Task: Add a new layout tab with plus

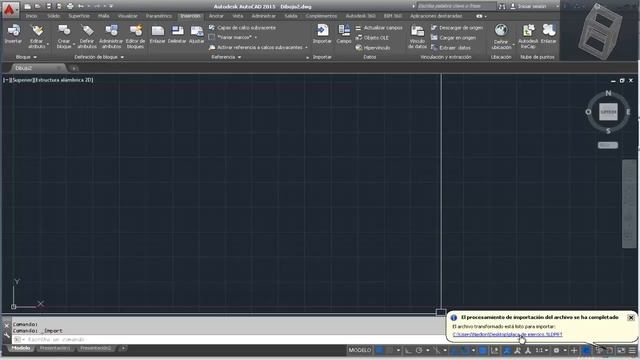Action: 122,348
